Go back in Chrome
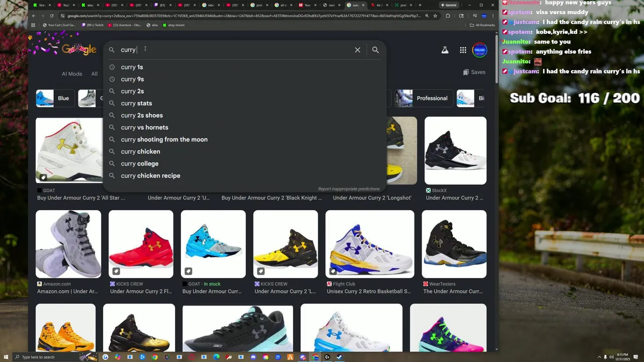Viewport: 644px width, 362px height. coord(33,16)
